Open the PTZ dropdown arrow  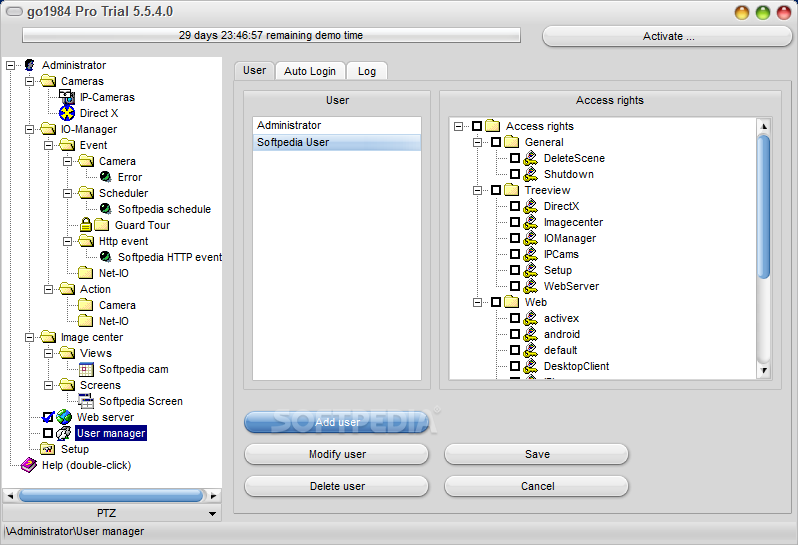point(213,513)
